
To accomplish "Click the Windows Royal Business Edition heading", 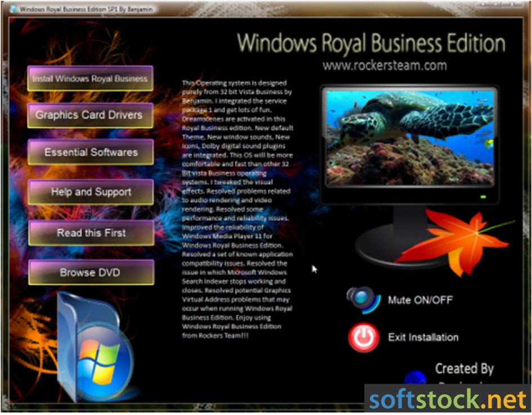I will [x=371, y=44].
